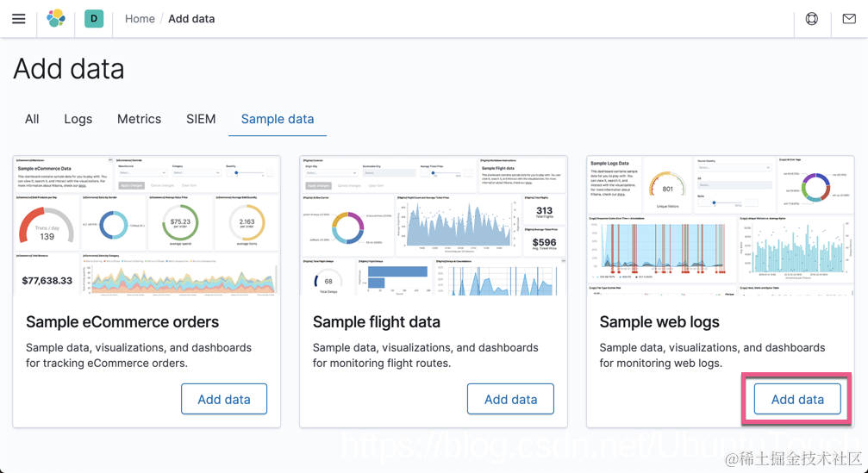This screenshot has height=473, width=868.
Task: Select the Sample data tab
Action: click(278, 119)
